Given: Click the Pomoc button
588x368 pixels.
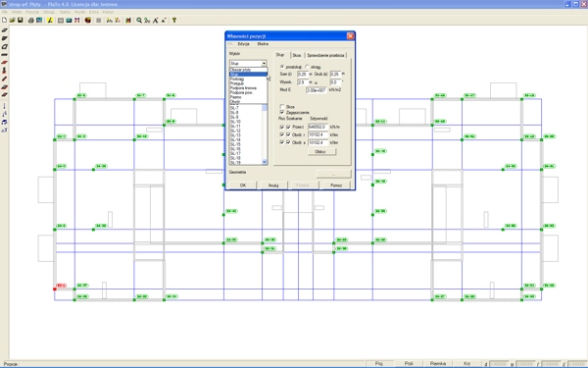Looking at the screenshot, I should (336, 185).
